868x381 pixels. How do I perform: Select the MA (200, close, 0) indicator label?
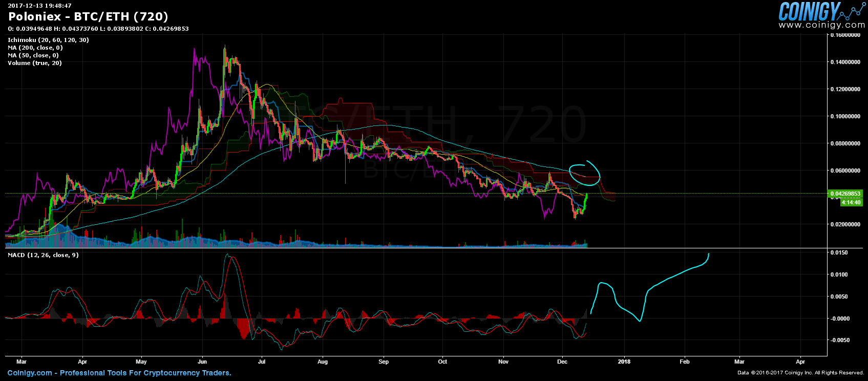[35, 48]
